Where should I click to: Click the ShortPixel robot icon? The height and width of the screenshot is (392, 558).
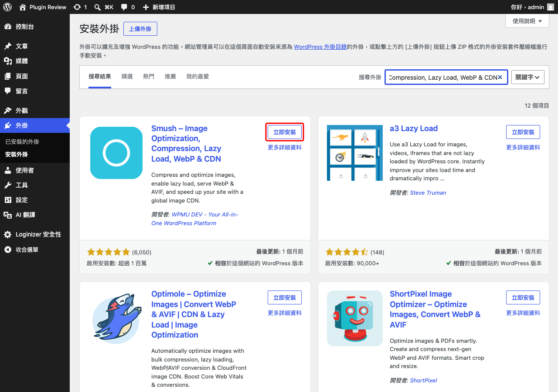pos(355,318)
